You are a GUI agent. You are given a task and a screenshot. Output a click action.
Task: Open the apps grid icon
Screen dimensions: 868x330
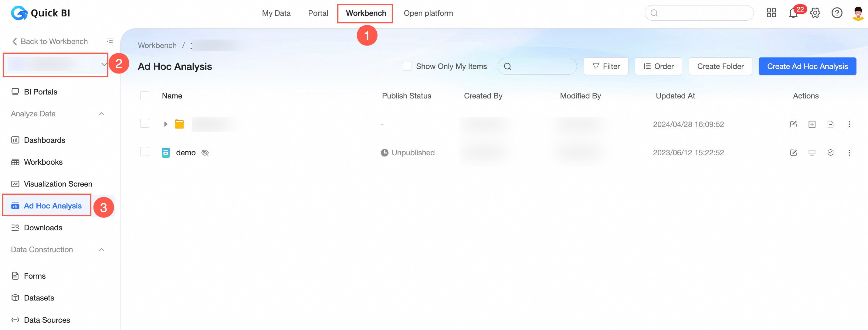(771, 13)
